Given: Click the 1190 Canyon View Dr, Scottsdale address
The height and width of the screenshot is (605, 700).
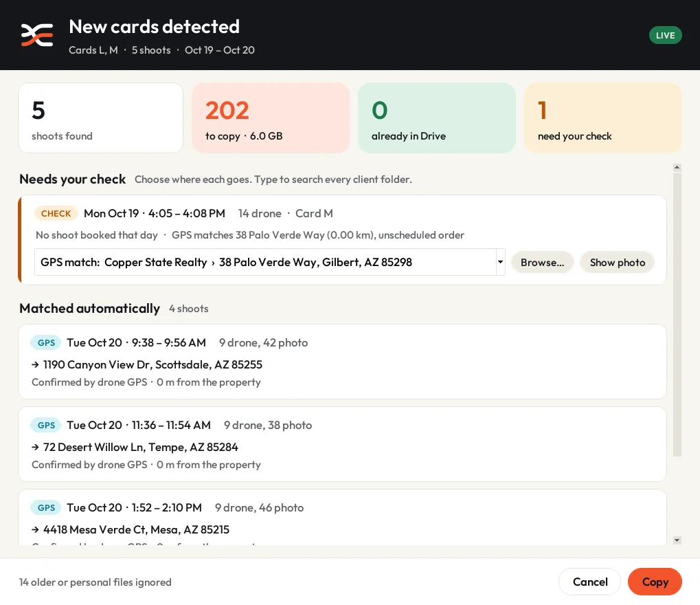Looking at the screenshot, I should (153, 364).
